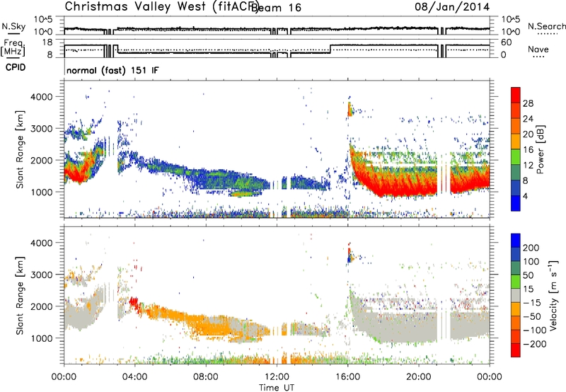Click the "15" label on the Velocity scale

pos(528,289)
